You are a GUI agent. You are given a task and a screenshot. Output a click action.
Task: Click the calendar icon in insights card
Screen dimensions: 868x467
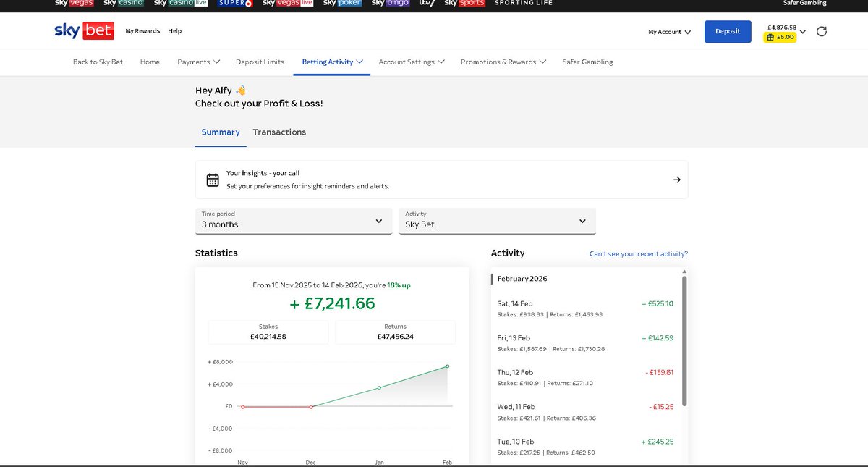point(213,180)
